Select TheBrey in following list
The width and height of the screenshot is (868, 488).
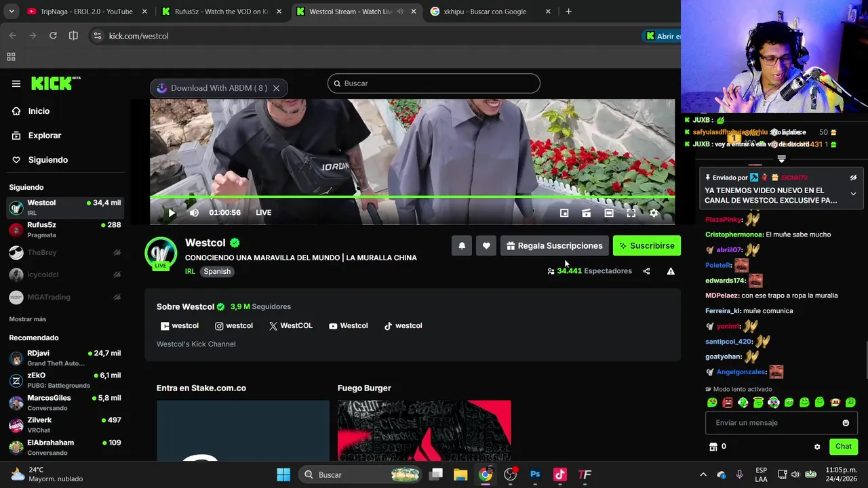point(65,253)
